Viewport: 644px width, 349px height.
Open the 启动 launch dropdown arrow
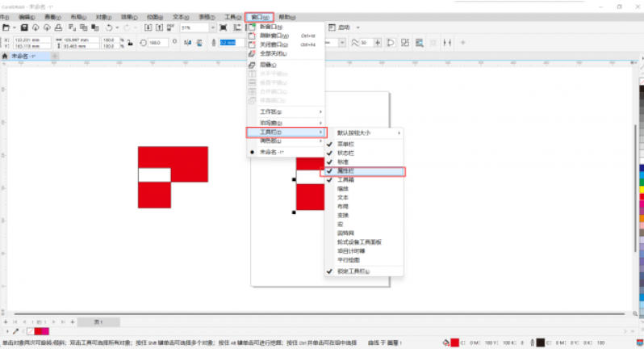coord(358,27)
